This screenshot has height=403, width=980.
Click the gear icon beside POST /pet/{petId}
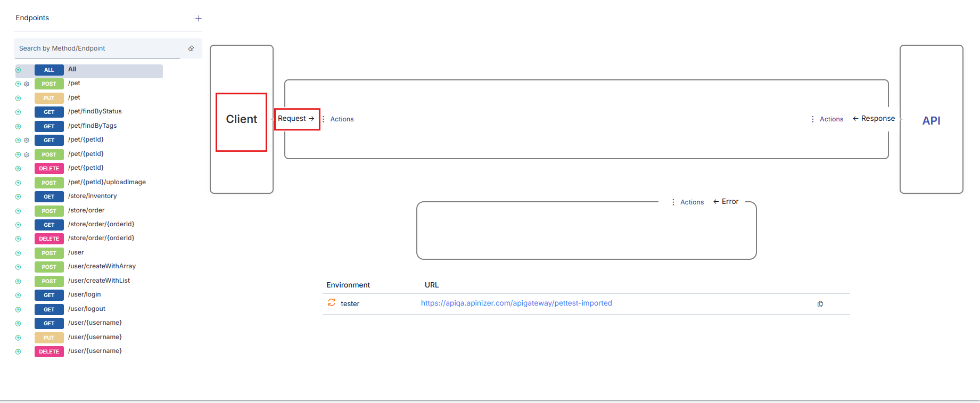27,155
